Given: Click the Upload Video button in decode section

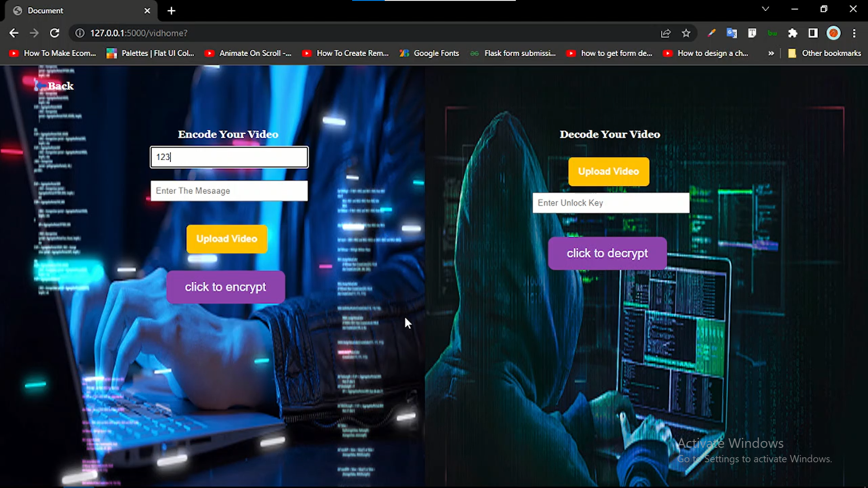Looking at the screenshot, I should [x=608, y=172].
